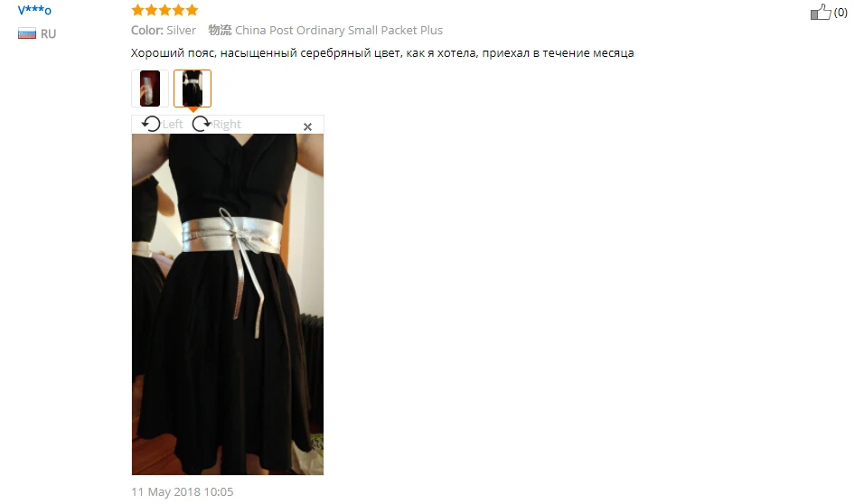This screenshot has width=864, height=504.
Task: Click the thumbs-up helpful icon
Action: tap(821, 12)
